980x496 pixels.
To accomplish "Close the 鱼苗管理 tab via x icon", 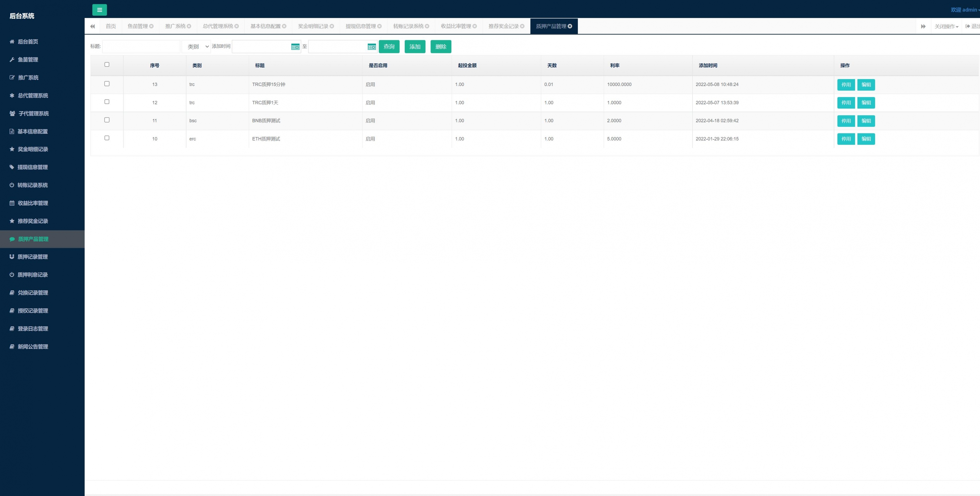I will point(152,26).
